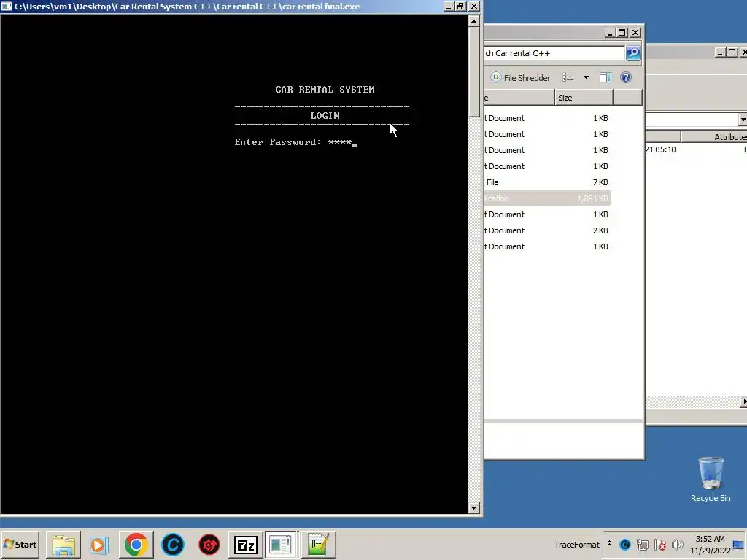Open Explorer help icon
The height and width of the screenshot is (560, 747).
tap(625, 77)
